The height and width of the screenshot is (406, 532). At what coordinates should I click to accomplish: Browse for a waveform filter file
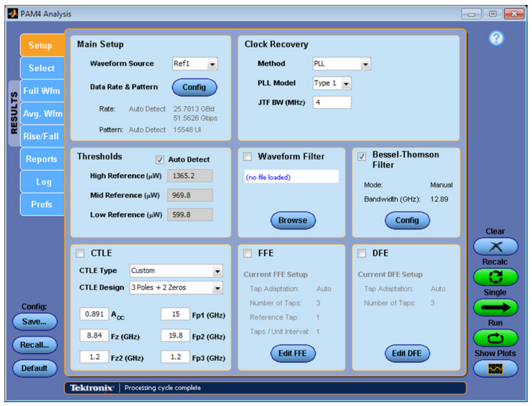click(x=293, y=220)
